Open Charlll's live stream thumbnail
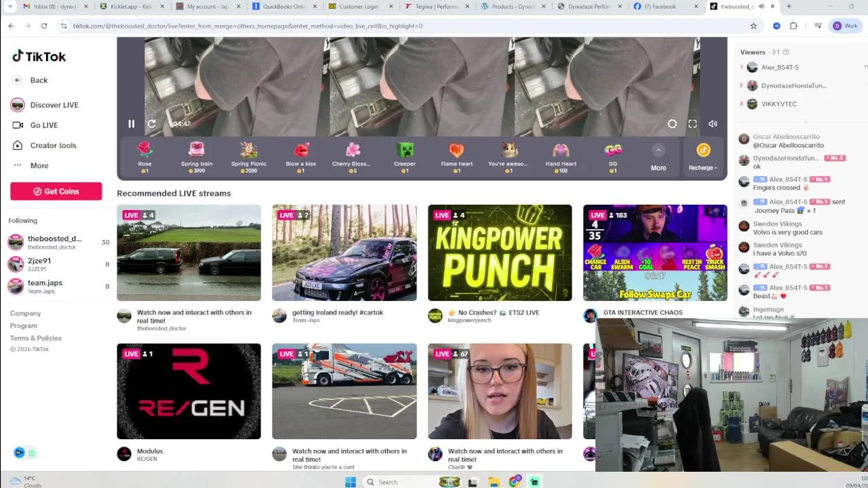868x488 pixels. click(x=500, y=391)
